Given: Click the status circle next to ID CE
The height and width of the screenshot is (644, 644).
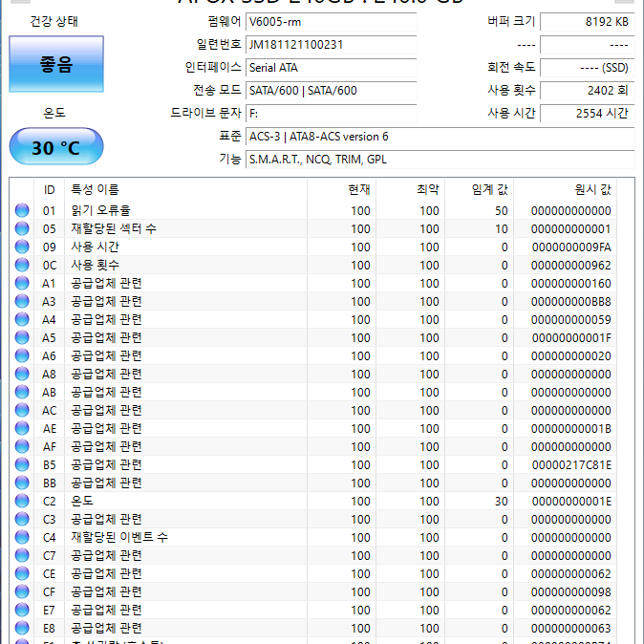Looking at the screenshot, I should pyautogui.click(x=22, y=573).
